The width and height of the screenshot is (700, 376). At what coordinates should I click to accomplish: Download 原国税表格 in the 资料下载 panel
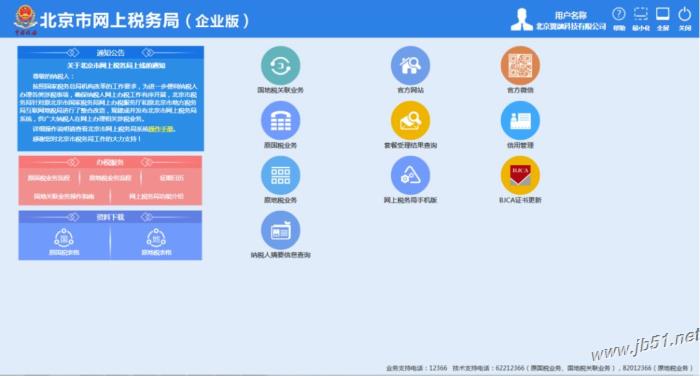pos(64,242)
